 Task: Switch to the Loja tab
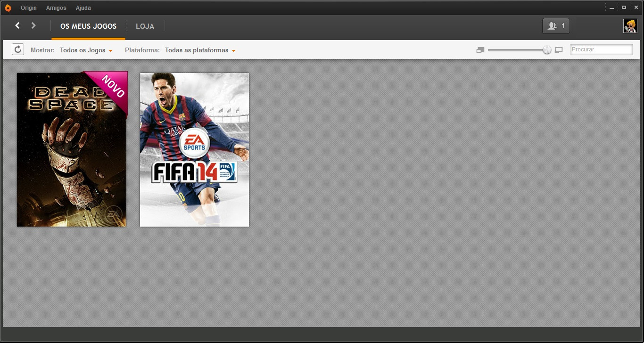tap(145, 26)
